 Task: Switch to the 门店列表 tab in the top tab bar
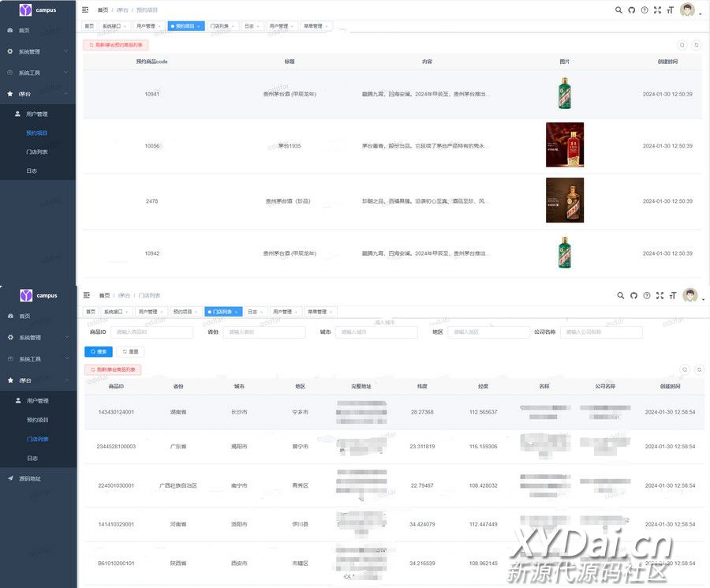pos(219,26)
